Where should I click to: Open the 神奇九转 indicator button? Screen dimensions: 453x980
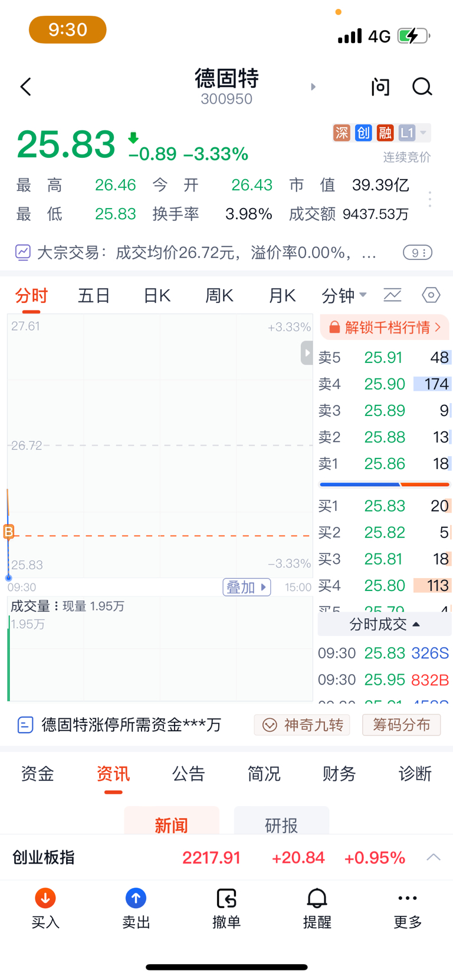(x=302, y=725)
